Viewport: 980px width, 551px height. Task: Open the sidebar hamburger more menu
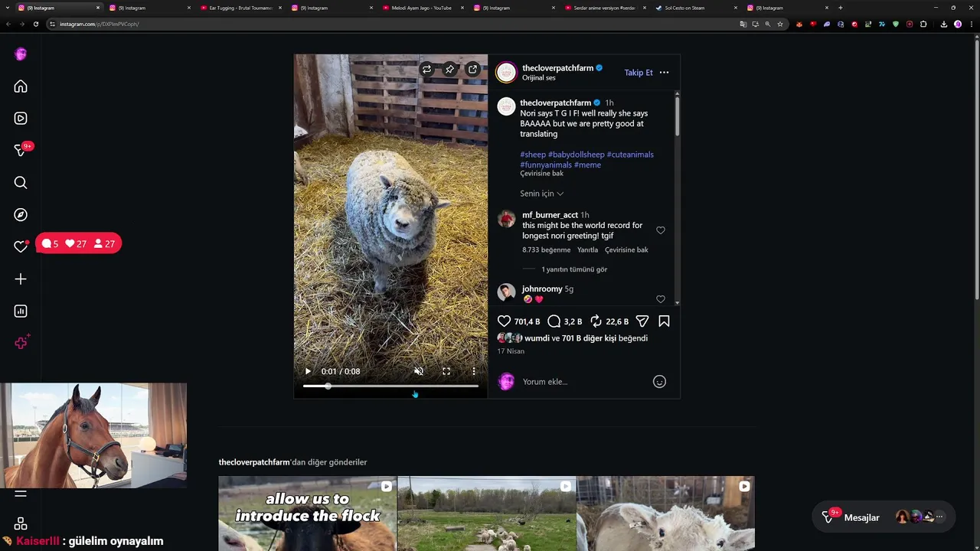click(21, 494)
